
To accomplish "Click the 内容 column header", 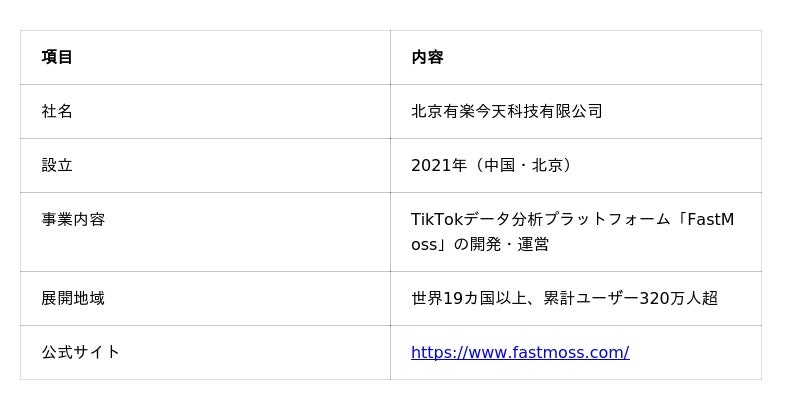I will 427,57.
